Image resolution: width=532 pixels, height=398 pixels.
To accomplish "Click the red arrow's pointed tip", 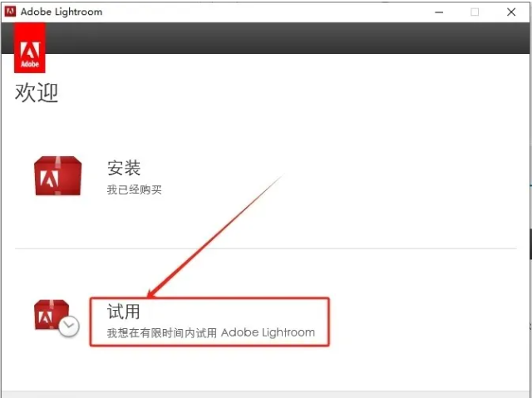I will [x=150, y=295].
